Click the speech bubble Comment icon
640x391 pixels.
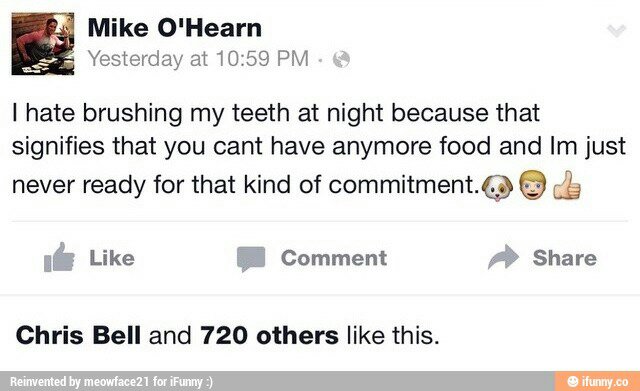251,259
